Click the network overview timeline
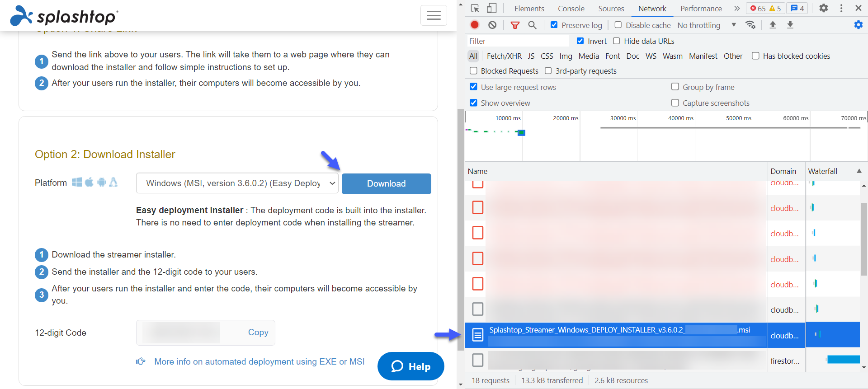The width and height of the screenshot is (868, 389). click(x=666, y=136)
